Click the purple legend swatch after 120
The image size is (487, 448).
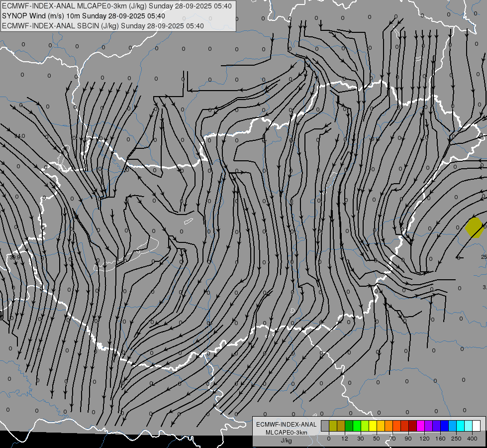[429, 426]
